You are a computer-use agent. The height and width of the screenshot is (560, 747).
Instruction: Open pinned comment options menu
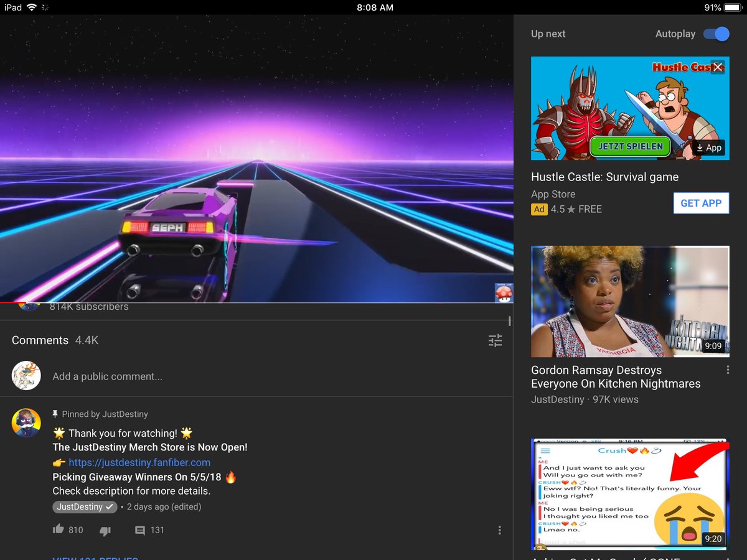point(499,530)
